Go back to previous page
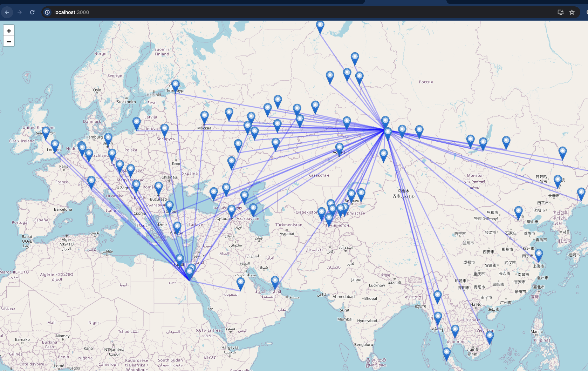 (7, 12)
